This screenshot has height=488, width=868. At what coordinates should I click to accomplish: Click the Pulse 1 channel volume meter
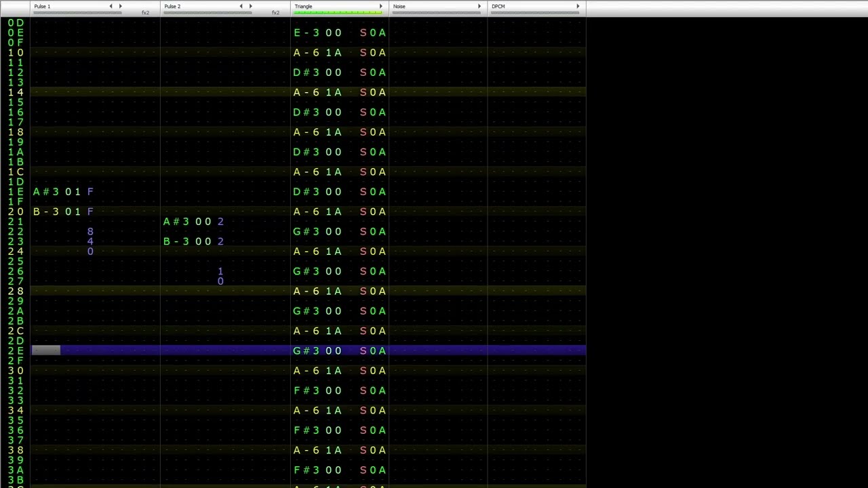[78, 12]
